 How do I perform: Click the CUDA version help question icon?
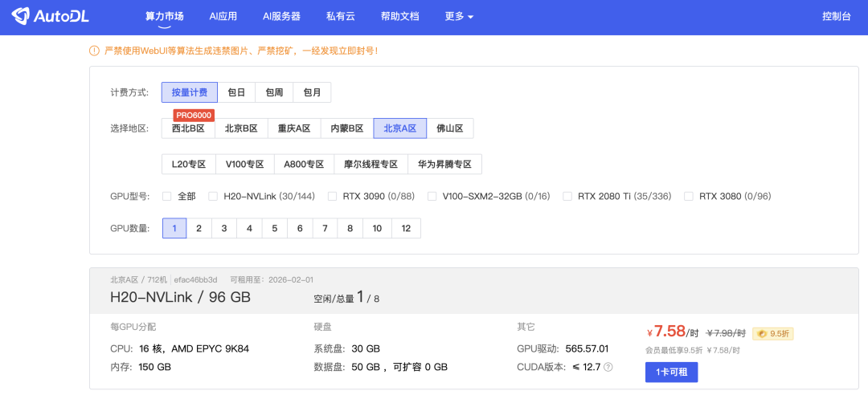point(608,367)
